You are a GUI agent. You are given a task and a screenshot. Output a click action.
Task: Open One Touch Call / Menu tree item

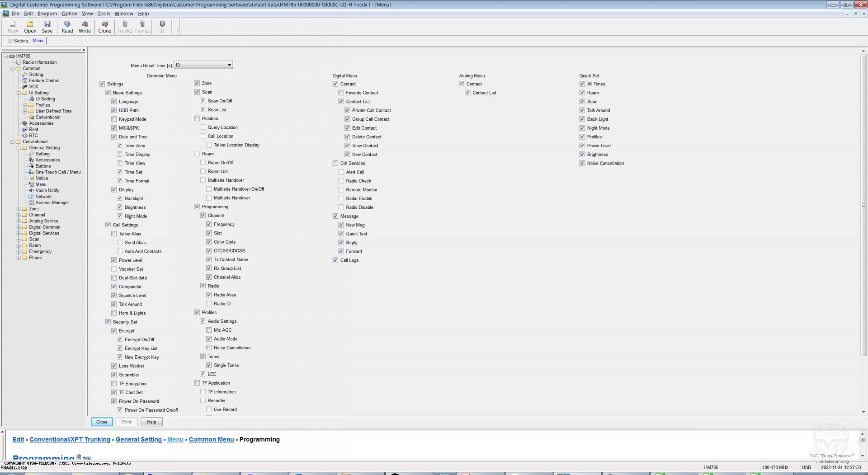coord(58,172)
